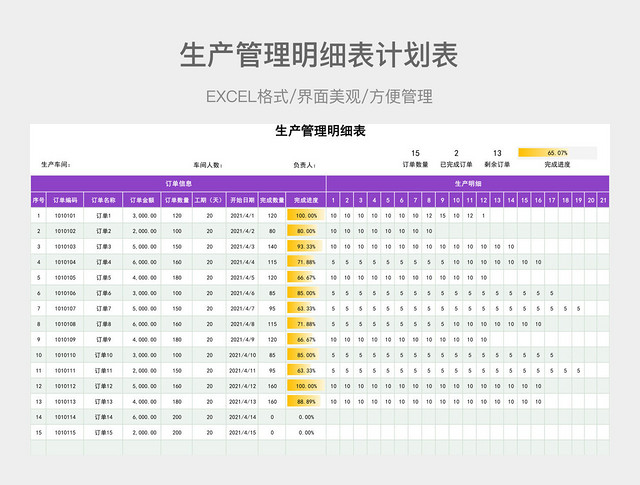Click the day 21 column header
This screenshot has width=640, height=485.
(x=603, y=200)
